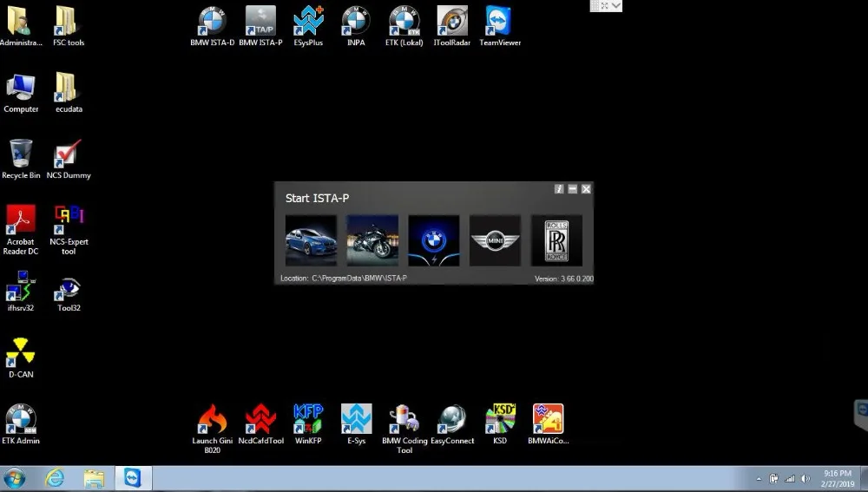Click the INPA desktop icon
Screen dimensions: 868x492
coord(356,26)
